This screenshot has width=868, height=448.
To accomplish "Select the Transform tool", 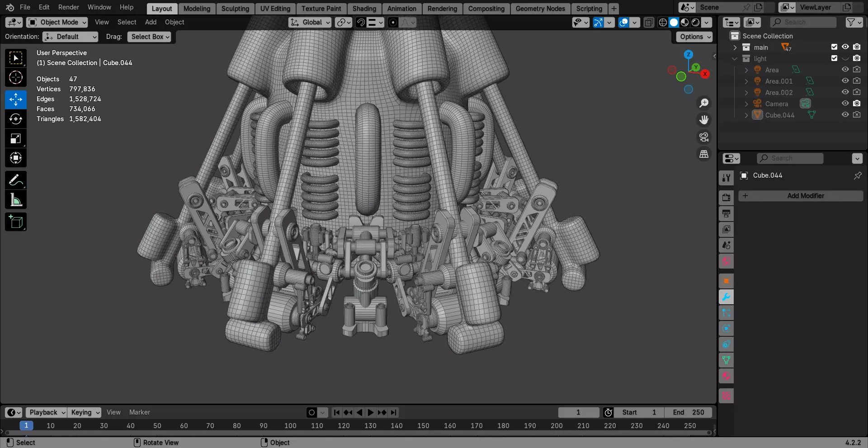I will coord(16,158).
